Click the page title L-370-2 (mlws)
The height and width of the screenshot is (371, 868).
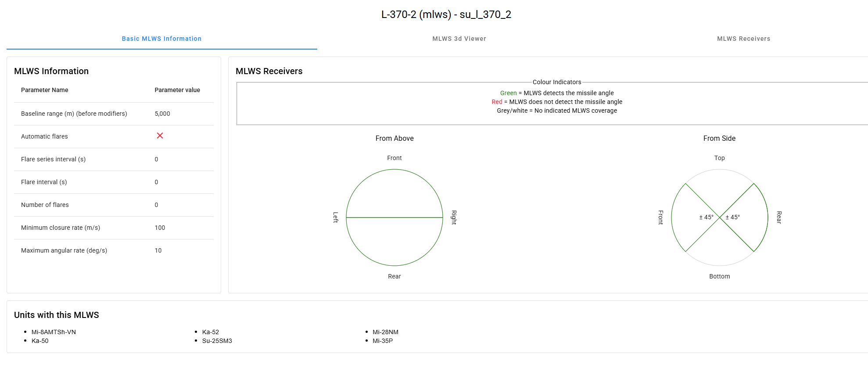(446, 14)
